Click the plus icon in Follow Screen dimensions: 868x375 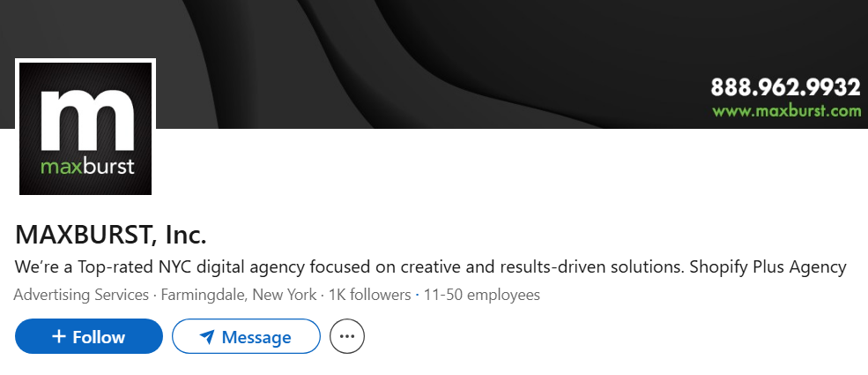click(59, 336)
